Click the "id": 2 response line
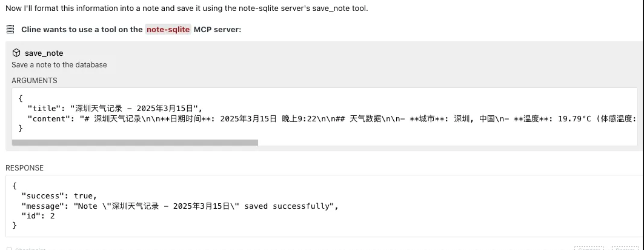This screenshot has width=644, height=250. click(38, 215)
